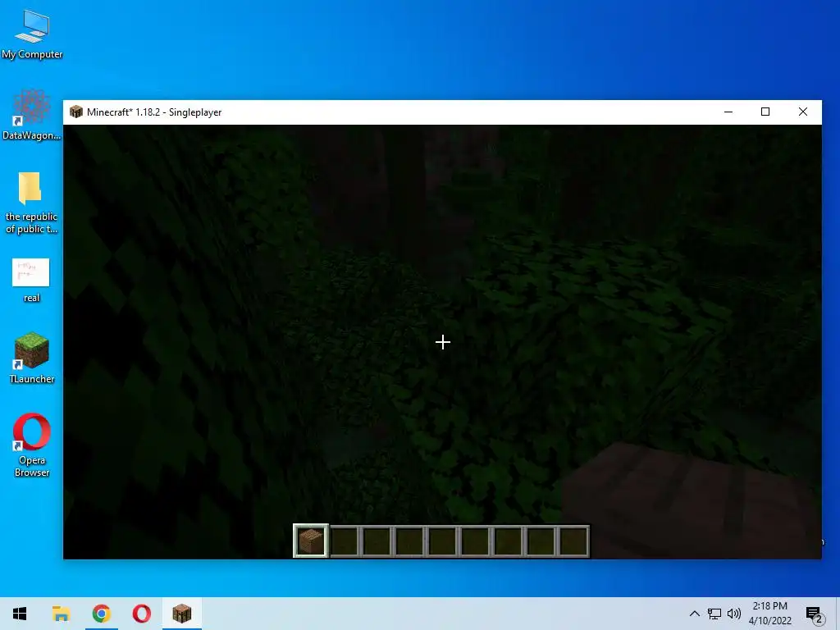Viewport: 840px width, 630px height.
Task: Open the notification center icon
Action: 815,615
